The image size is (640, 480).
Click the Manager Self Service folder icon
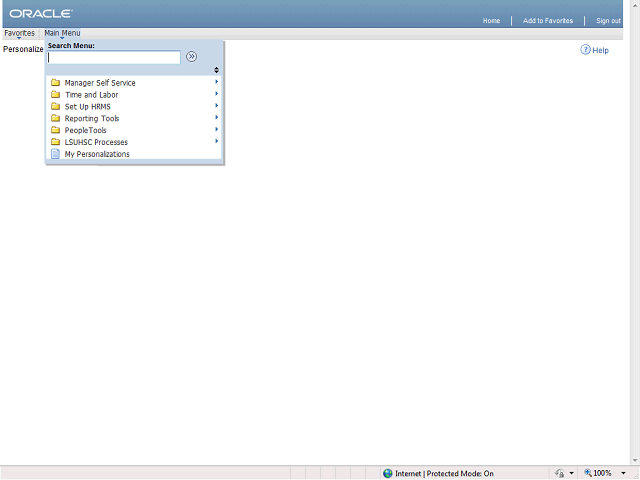point(56,83)
